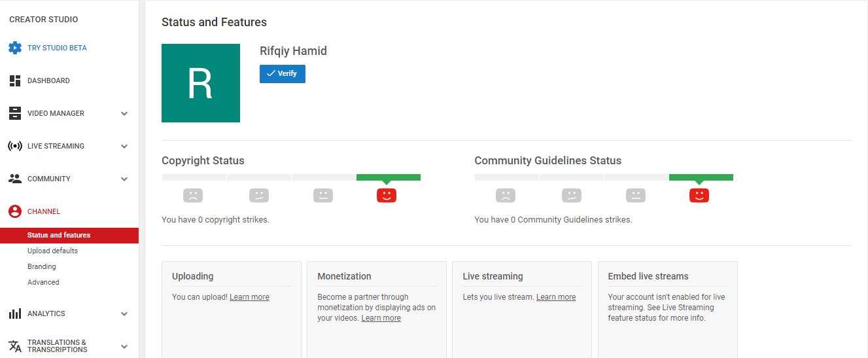868x358 pixels.
Task: Open Live Streaming label in sidebar
Action: [56, 146]
